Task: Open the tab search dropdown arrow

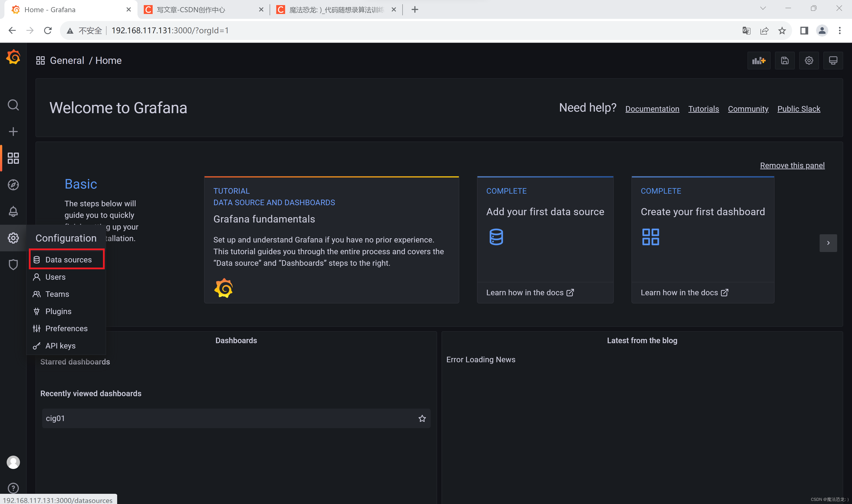Action: pos(763,8)
